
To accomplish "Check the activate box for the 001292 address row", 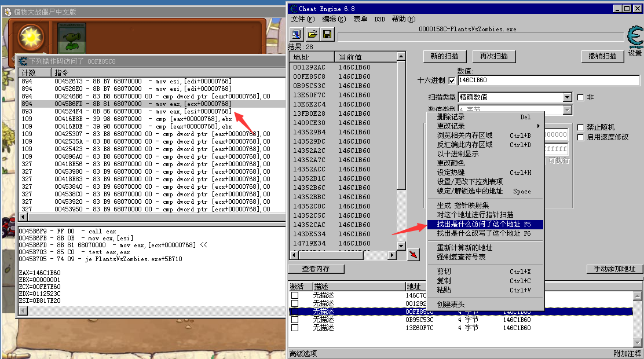I will click(x=294, y=303).
